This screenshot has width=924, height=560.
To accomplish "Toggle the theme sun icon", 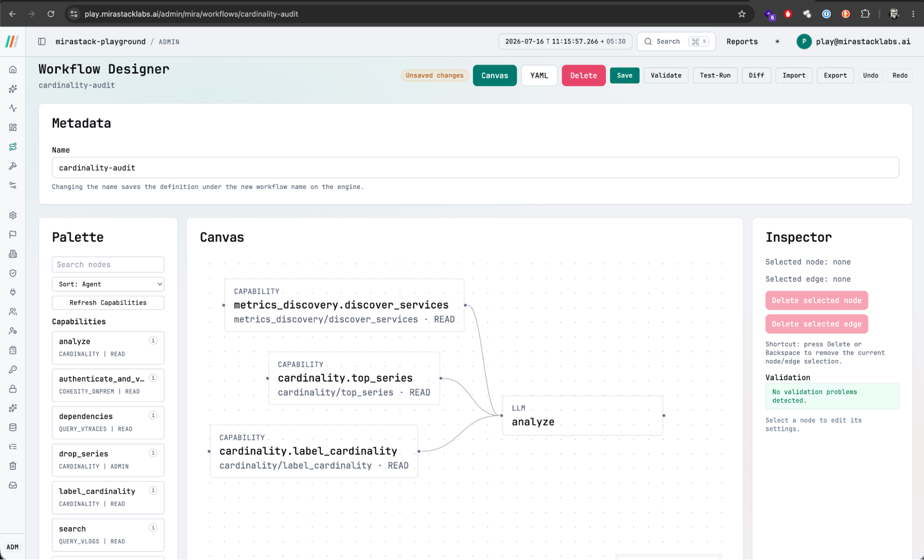I will pos(777,42).
